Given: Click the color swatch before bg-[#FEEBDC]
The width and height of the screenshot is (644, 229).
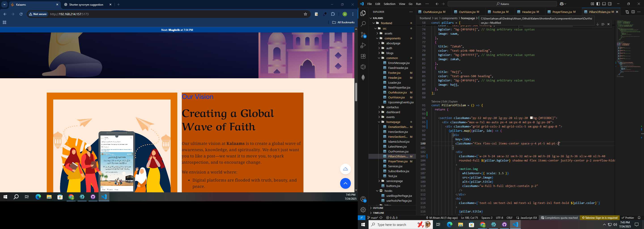Looking at the screenshot, I should point(532,118).
